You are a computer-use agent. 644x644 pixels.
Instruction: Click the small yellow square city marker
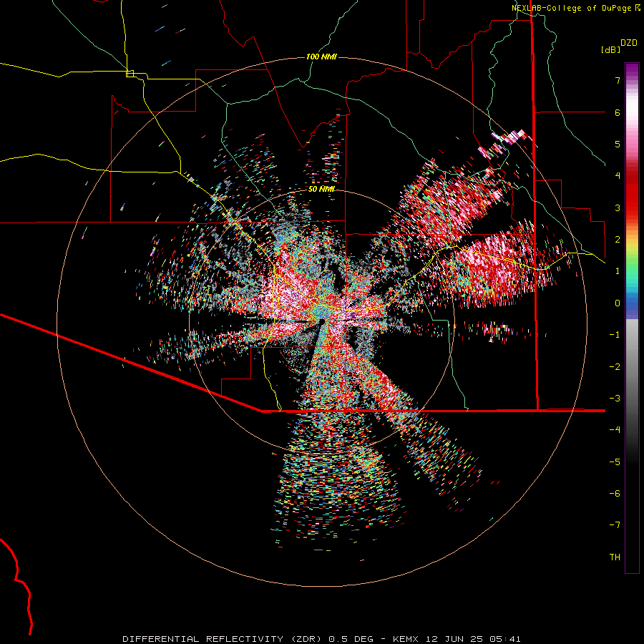[130, 74]
